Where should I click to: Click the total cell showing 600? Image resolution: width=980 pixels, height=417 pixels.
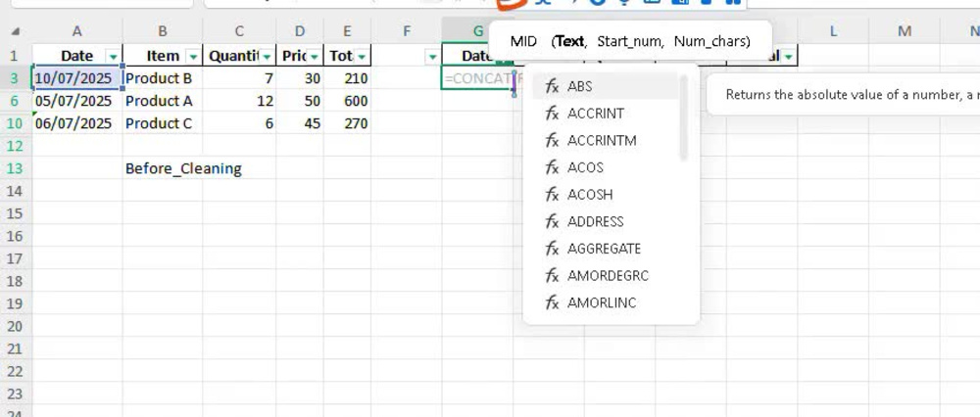(348, 101)
